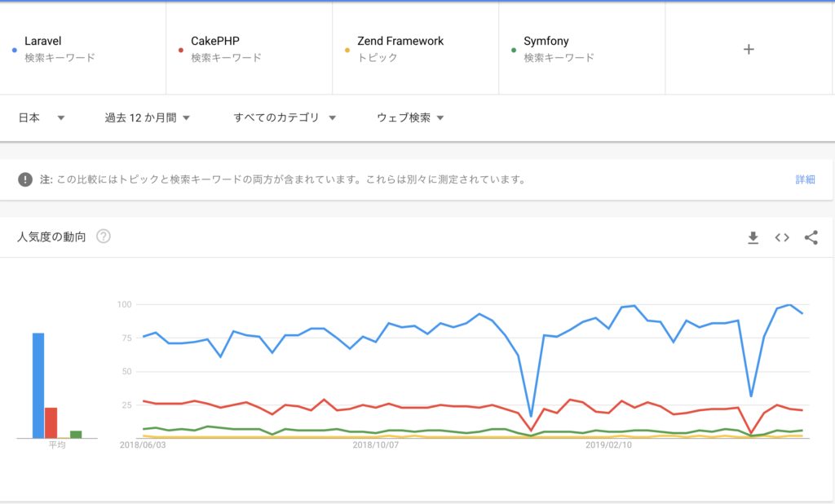The image size is (835, 504).
Task: Click the red CakePHP legend dot
Action: [181, 50]
